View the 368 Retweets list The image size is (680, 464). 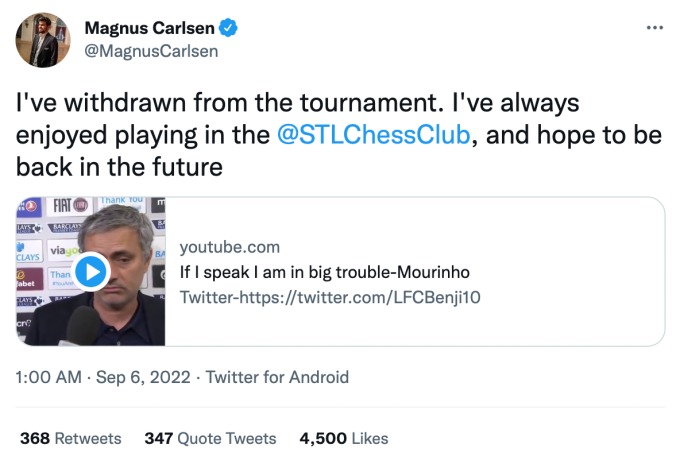[x=70, y=438]
